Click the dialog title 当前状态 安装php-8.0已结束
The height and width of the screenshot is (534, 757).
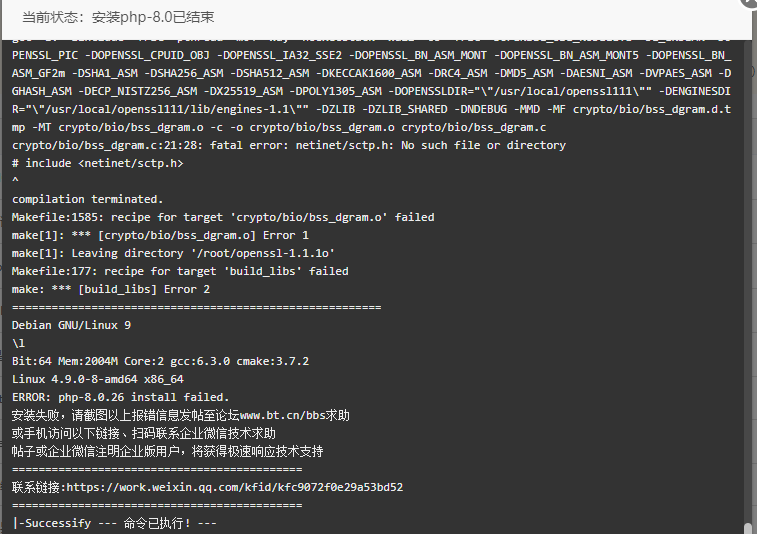click(x=118, y=17)
